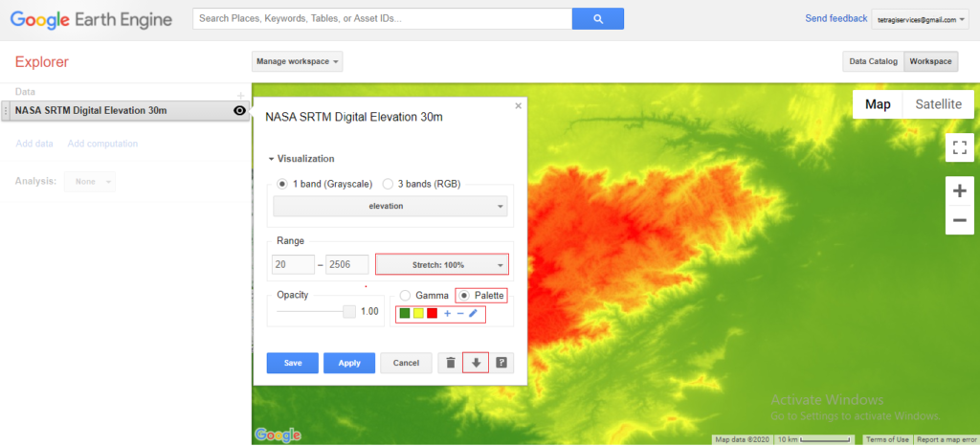This screenshot has width=980, height=447.
Task: Remove a palette color with minus icon
Action: [x=460, y=313]
